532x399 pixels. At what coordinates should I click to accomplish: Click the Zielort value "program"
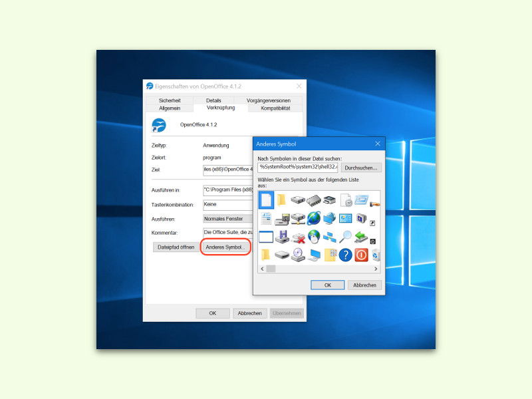211,158
